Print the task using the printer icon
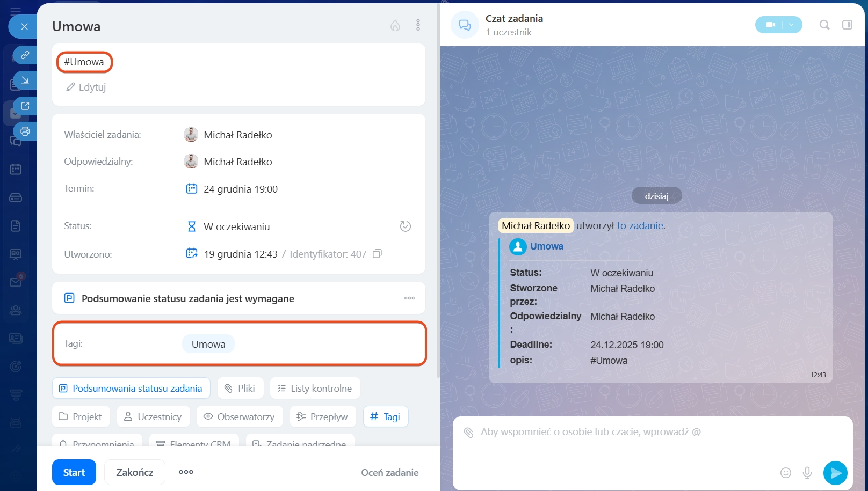This screenshot has height=491, width=868. pos(25,131)
